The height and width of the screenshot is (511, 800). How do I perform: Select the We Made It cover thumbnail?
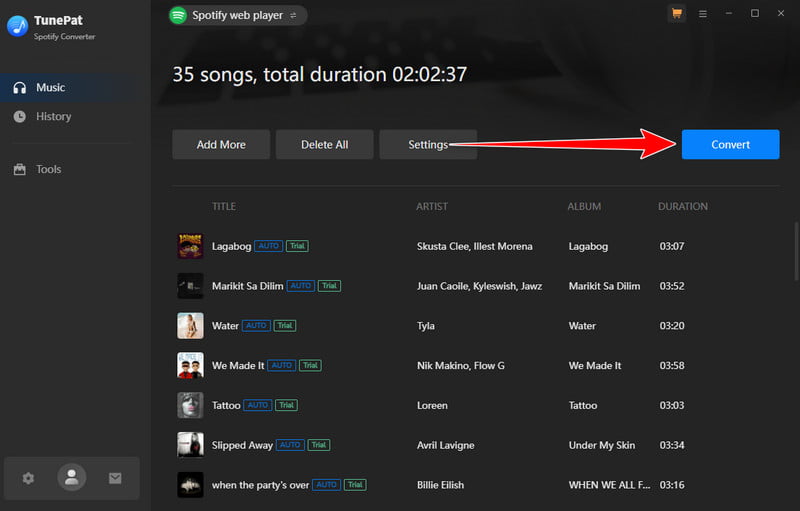(190, 365)
